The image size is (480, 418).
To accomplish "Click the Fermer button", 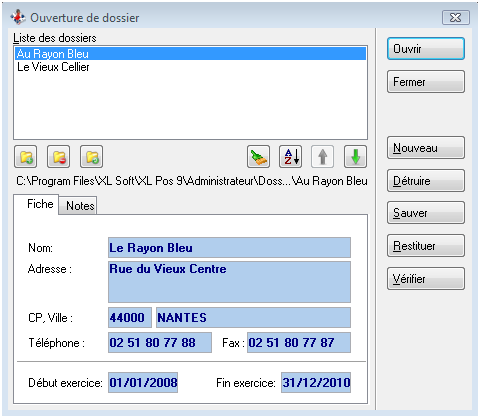I will click(426, 81).
